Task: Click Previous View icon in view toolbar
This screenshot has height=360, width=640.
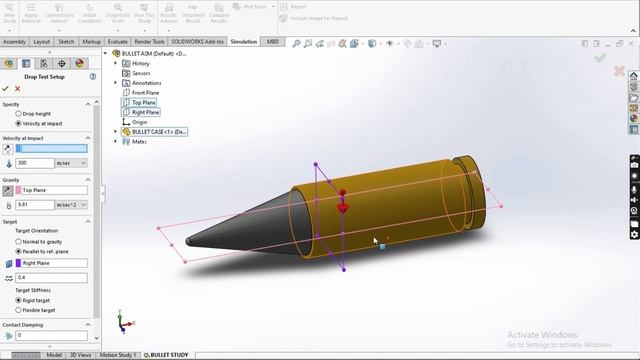Action: tap(320, 43)
